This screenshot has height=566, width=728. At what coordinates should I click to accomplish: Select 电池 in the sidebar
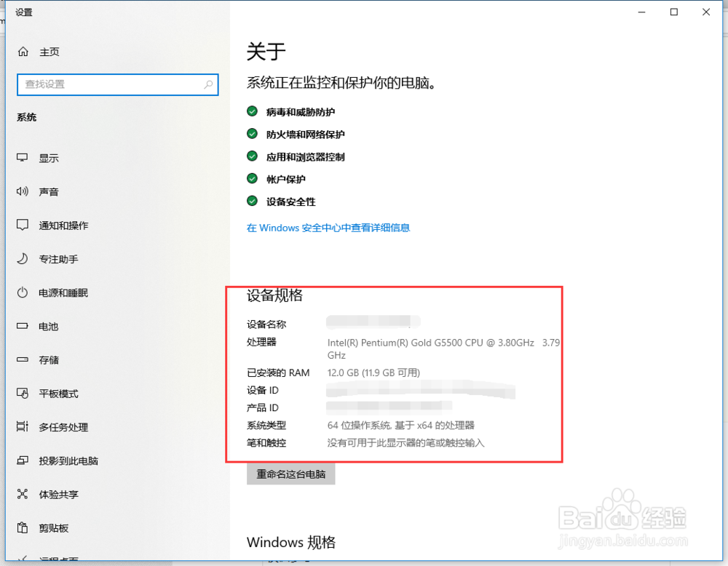(49, 327)
